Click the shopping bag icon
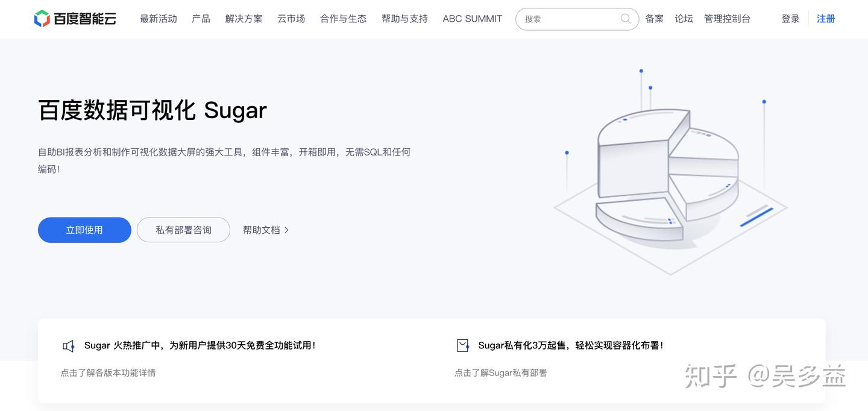868x411 pixels. click(463, 345)
